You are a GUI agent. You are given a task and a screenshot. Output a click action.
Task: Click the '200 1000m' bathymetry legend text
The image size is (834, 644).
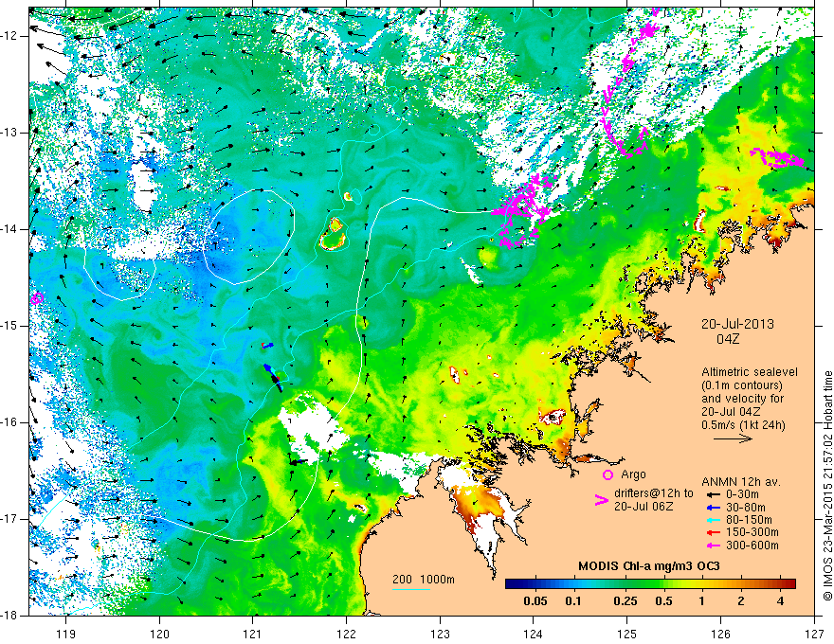[424, 580]
